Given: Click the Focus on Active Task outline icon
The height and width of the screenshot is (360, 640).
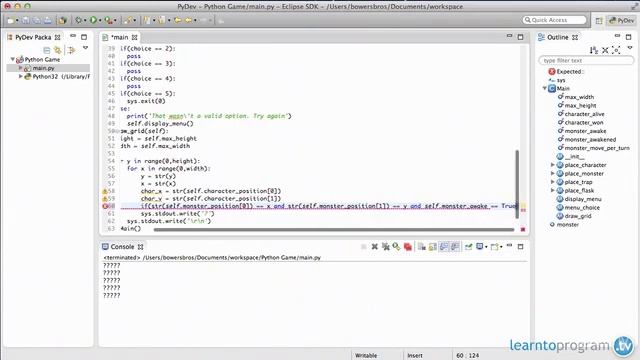Looking at the screenshot, I should [x=616, y=50].
